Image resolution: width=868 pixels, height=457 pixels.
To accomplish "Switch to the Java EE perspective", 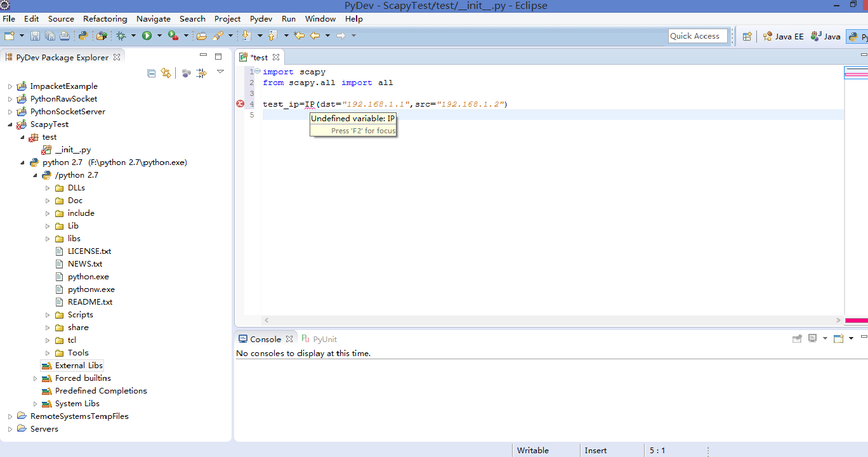I will click(x=784, y=36).
